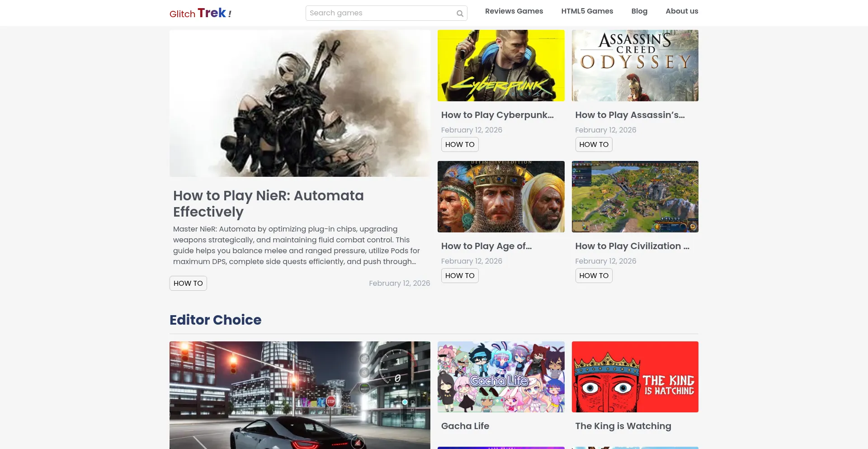Click the NieR article date February 12, 2026
The image size is (868, 449).
pyautogui.click(x=400, y=283)
